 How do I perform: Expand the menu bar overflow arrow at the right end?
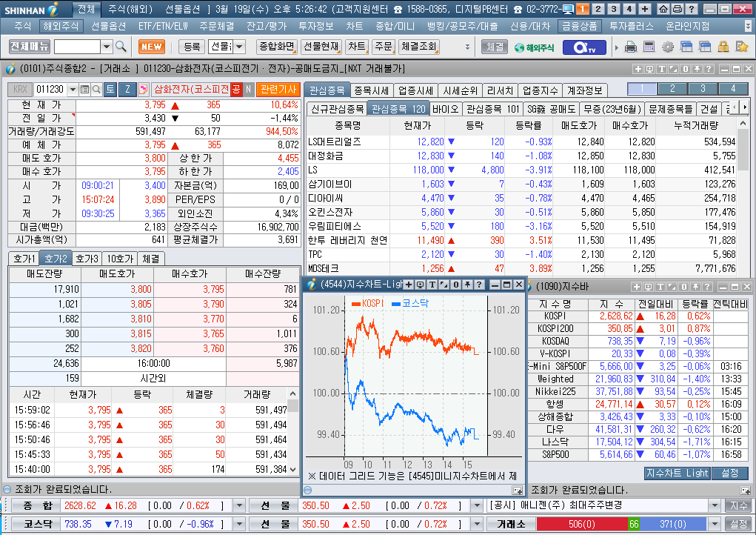(749, 26)
